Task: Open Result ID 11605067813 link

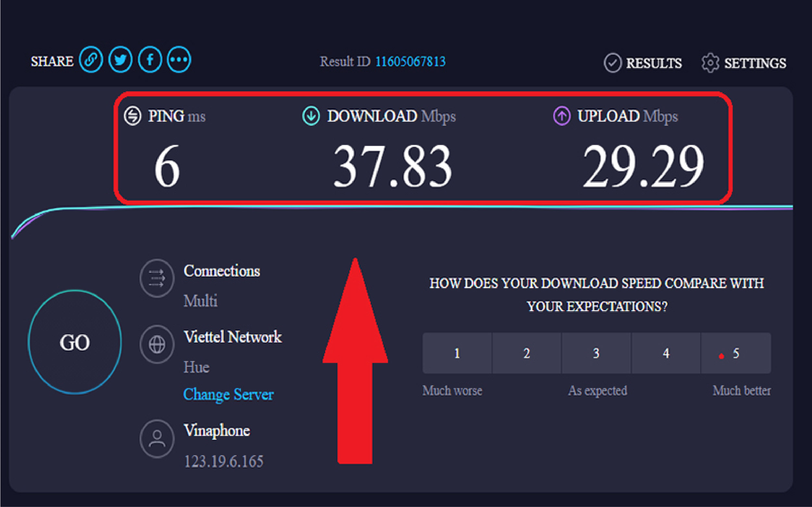Action: [x=410, y=62]
